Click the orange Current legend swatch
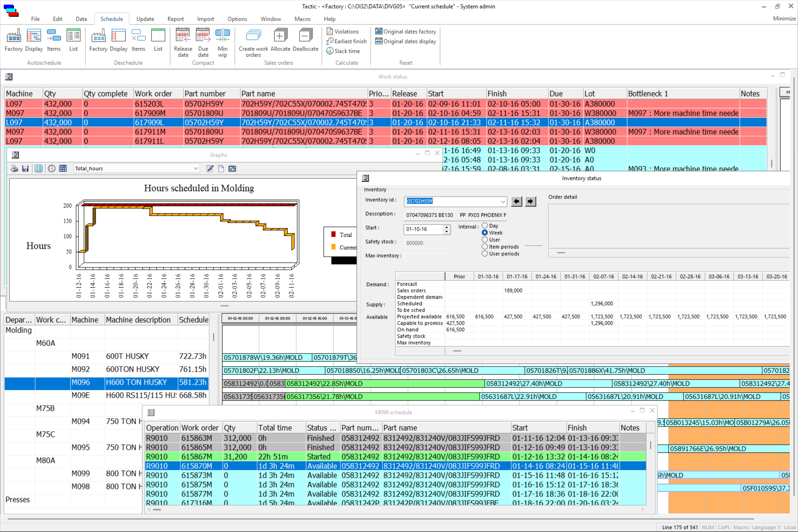This screenshot has width=798, height=532. [334, 247]
